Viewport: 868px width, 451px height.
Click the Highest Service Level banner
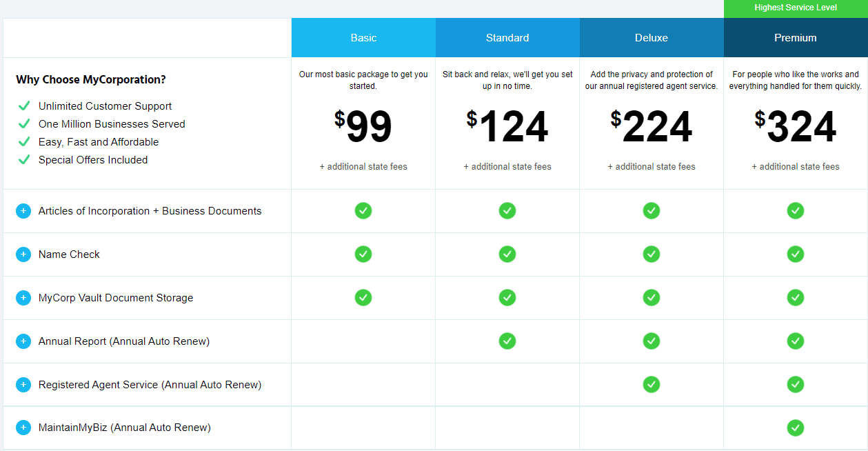(795, 8)
